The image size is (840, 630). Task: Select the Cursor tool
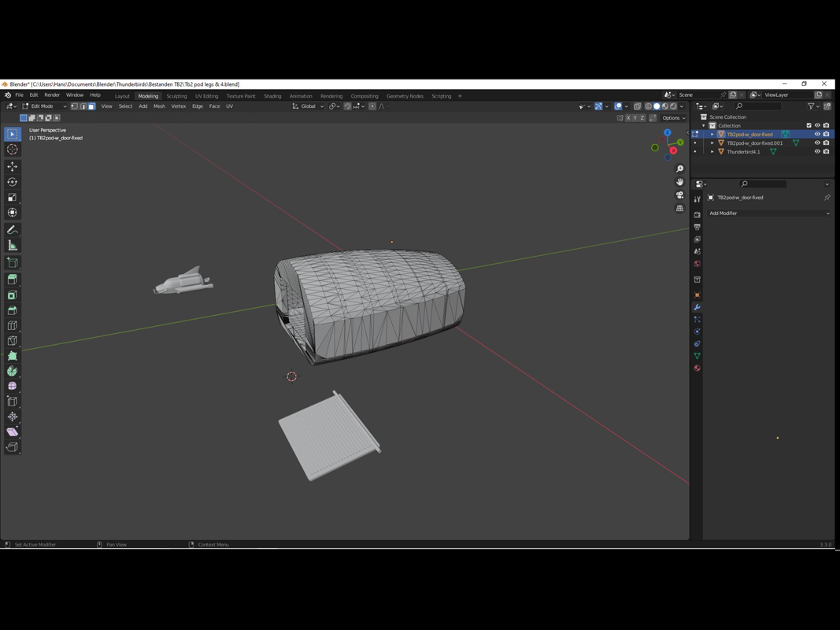coord(13,150)
